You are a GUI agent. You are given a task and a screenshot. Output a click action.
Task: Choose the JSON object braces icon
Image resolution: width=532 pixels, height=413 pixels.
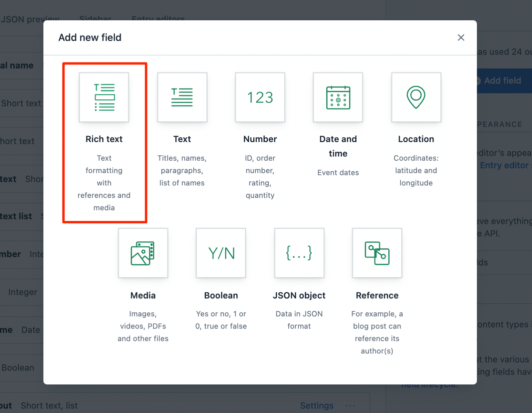299,253
